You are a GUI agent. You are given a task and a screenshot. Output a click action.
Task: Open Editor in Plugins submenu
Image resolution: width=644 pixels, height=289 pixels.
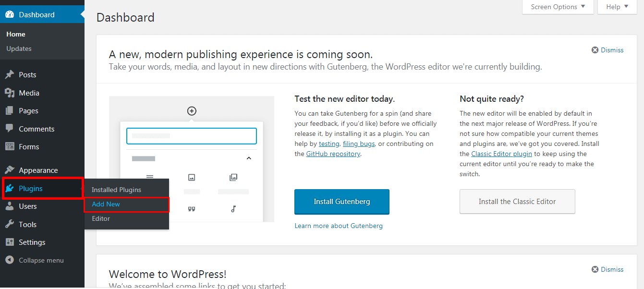[101, 218]
